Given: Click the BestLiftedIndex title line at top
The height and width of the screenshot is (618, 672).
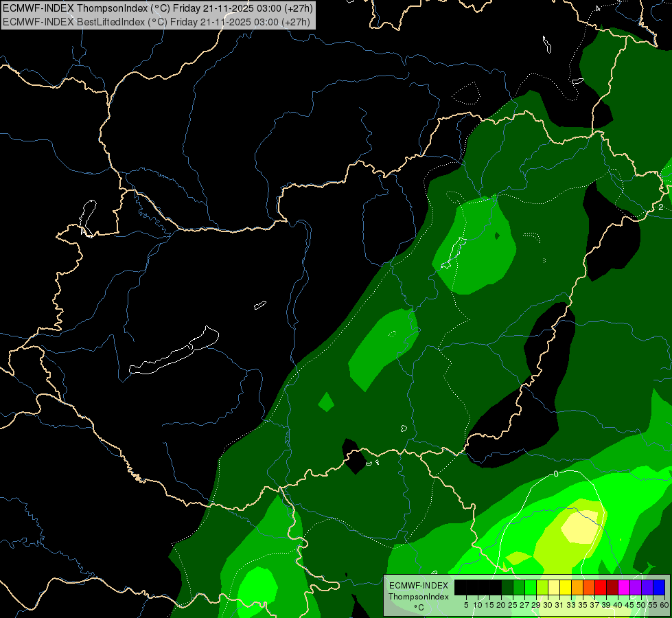Looking at the screenshot, I should coord(156,21).
